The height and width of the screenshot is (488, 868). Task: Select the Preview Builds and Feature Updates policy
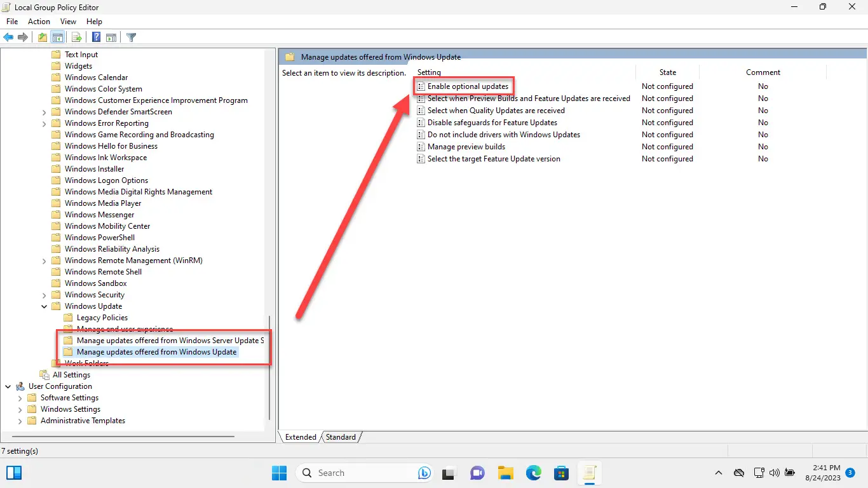tap(529, 98)
